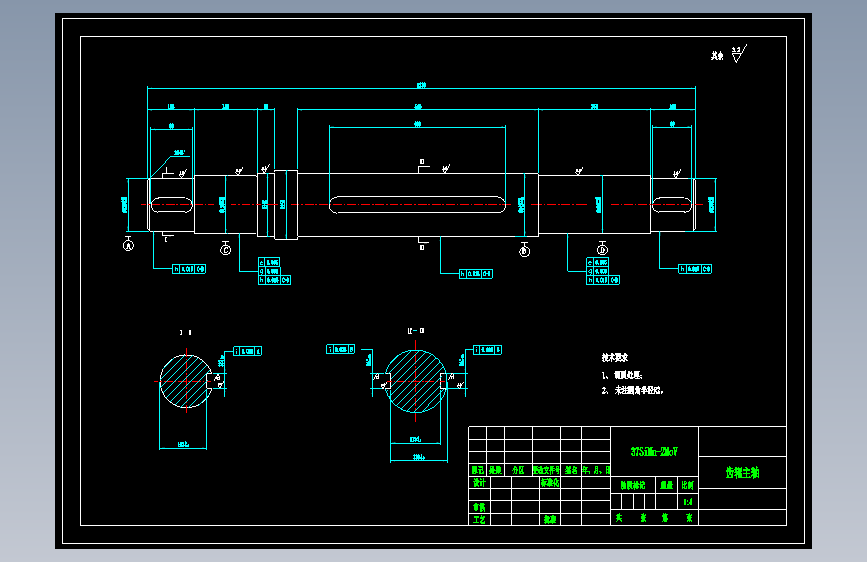Select tolerance frame beside left cross-section
The image size is (867, 562).
coord(247,351)
